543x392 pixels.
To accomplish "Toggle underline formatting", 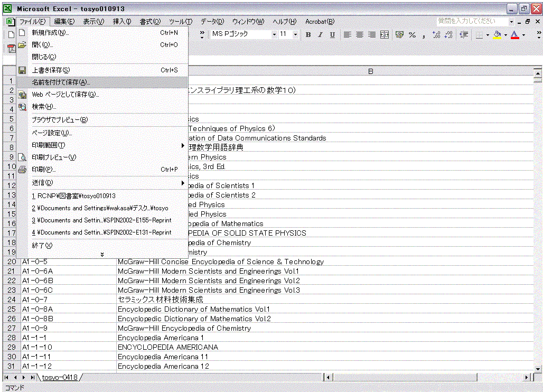I will (332, 35).
